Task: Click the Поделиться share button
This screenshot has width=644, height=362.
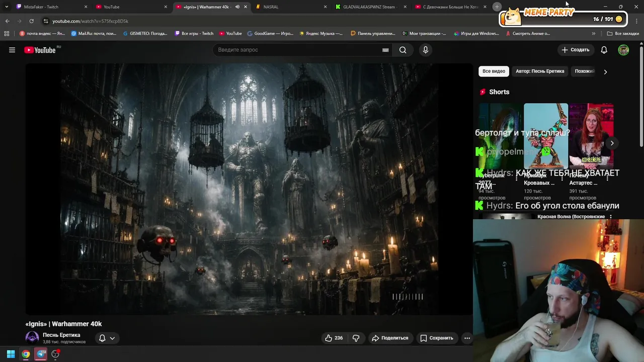Action: pyautogui.click(x=390, y=338)
